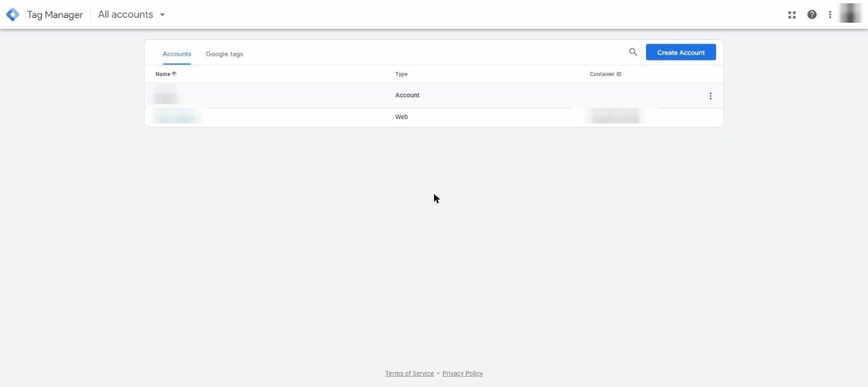Switch to the Google tags tab
Viewport: 868px width, 387px height.
point(224,54)
